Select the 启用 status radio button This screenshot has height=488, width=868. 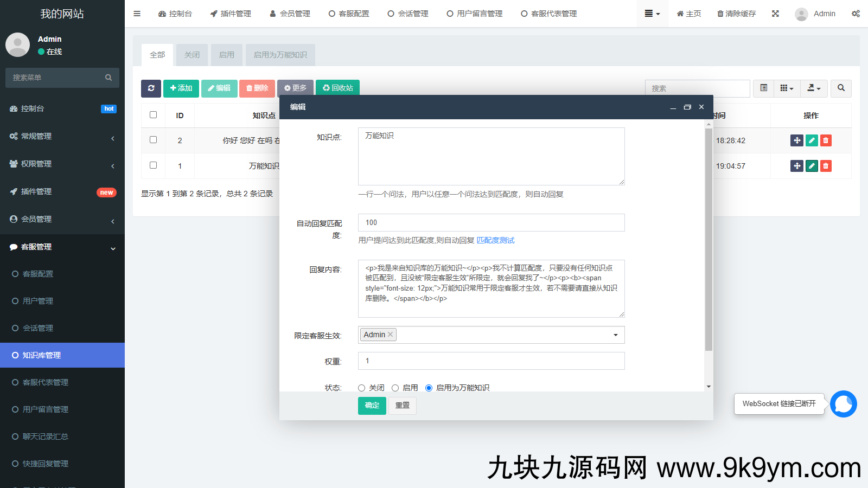pos(395,388)
